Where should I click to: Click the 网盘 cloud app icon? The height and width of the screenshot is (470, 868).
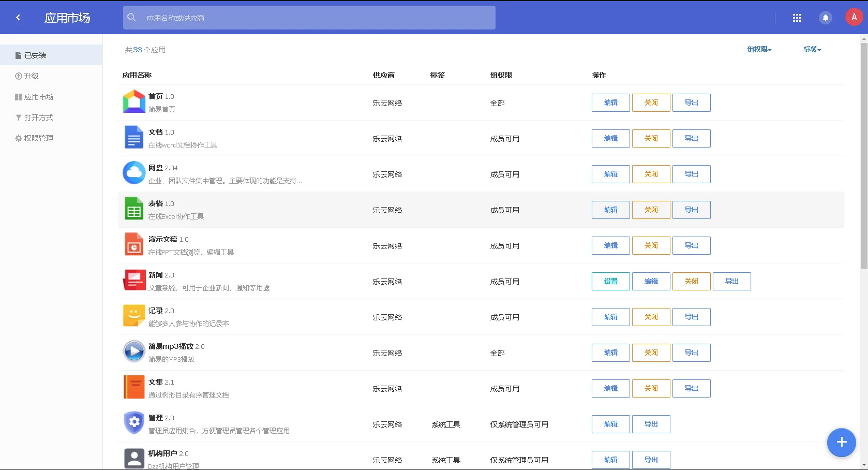tap(134, 173)
